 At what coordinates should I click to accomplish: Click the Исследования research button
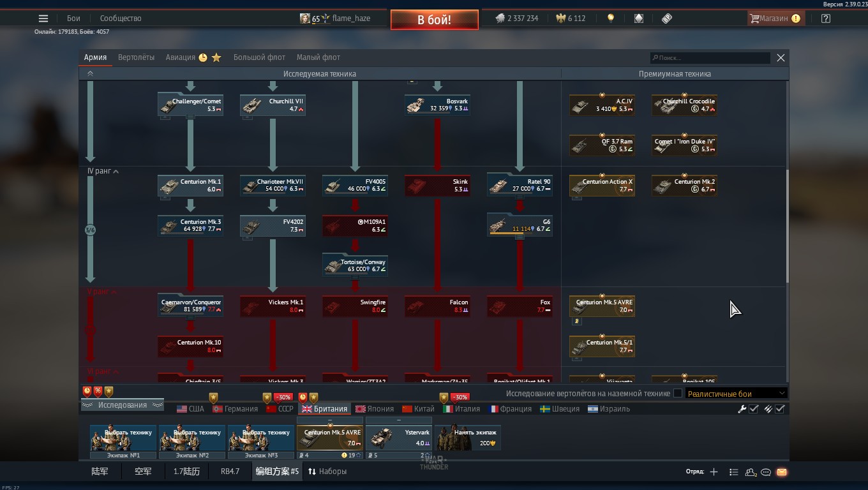[122, 405]
